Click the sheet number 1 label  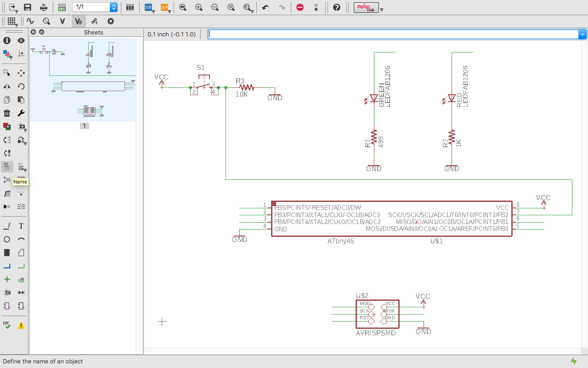(84, 126)
